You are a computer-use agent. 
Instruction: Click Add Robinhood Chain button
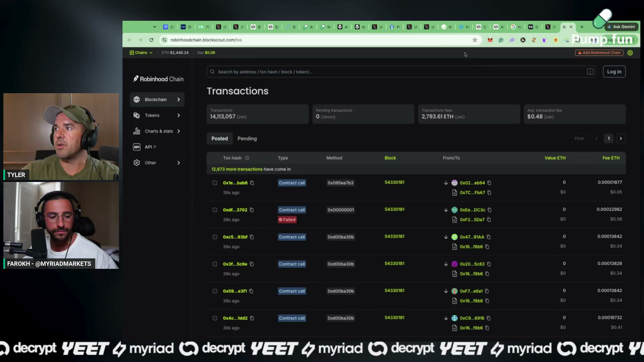pyautogui.click(x=599, y=53)
